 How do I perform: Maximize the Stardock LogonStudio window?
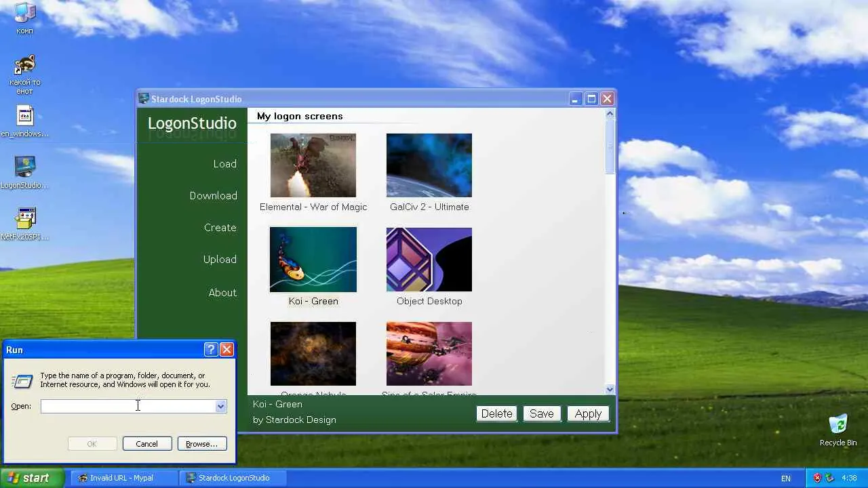coord(591,99)
